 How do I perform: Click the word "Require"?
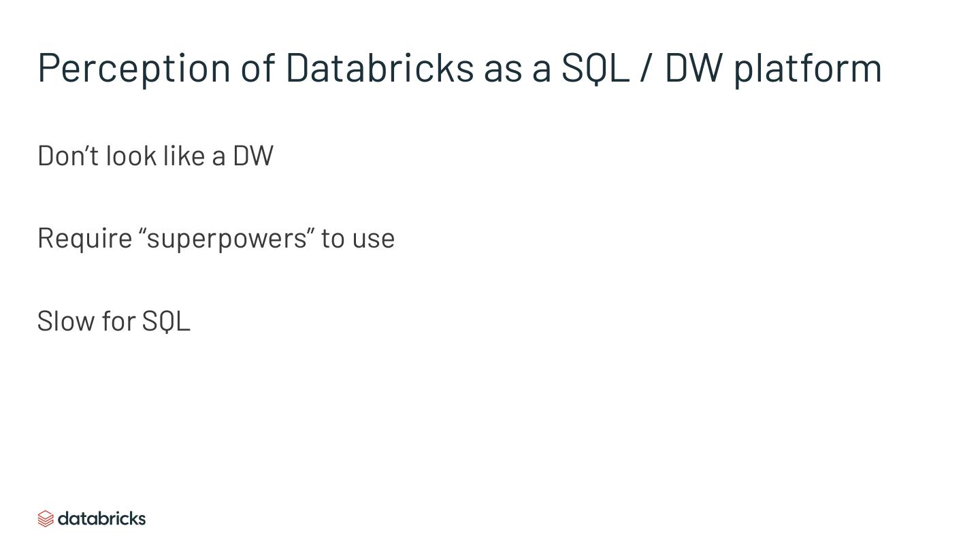84,238
